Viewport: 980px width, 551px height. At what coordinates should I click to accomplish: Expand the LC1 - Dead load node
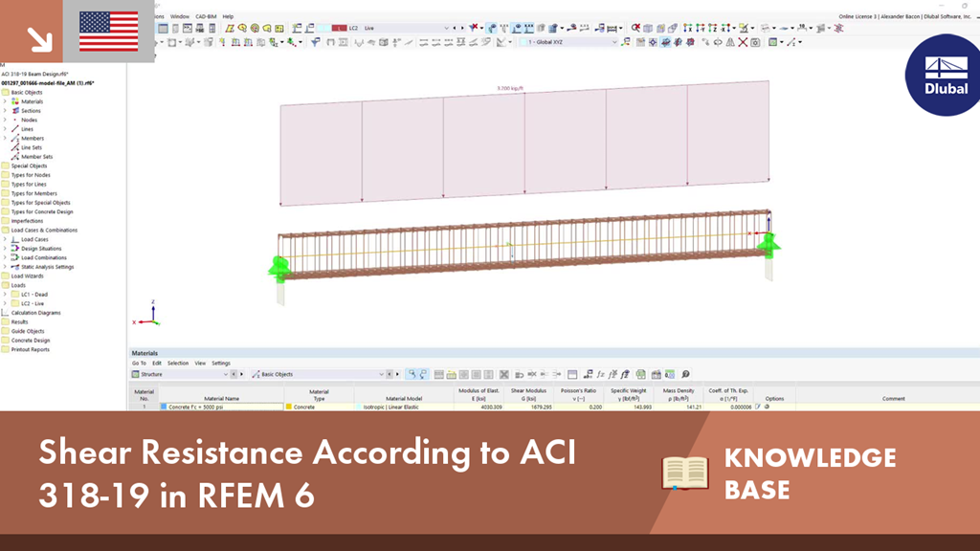[x=6, y=295]
